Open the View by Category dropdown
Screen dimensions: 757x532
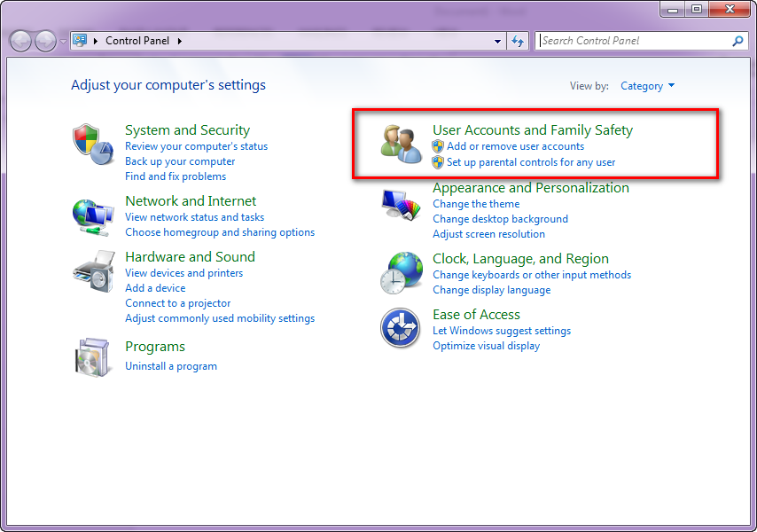coord(647,86)
